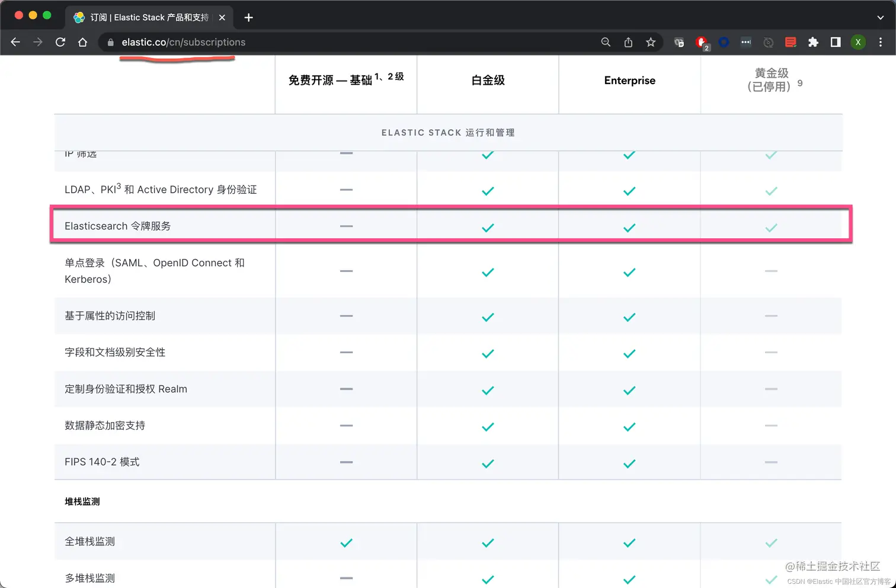Open the blue circle extension
The height and width of the screenshot is (588, 896).
pyautogui.click(x=724, y=42)
